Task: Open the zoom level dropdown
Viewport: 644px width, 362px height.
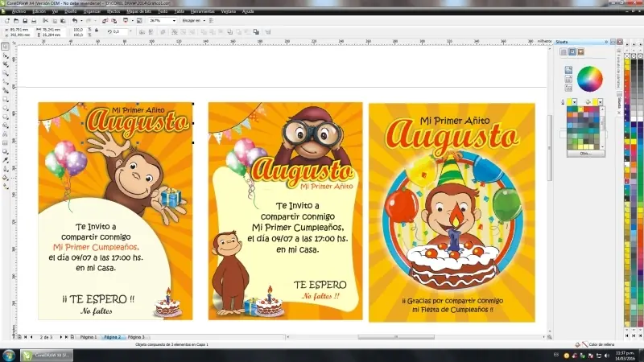Action: point(174,21)
